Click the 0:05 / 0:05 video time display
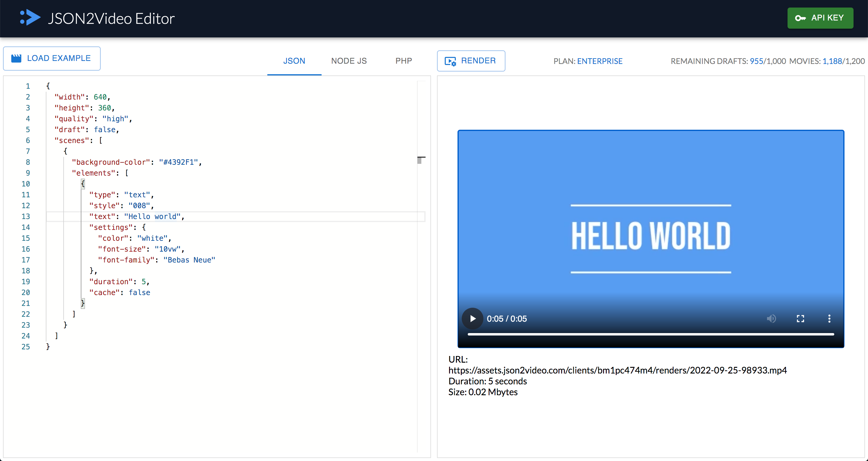Viewport: 868px width, 461px height. tap(507, 319)
